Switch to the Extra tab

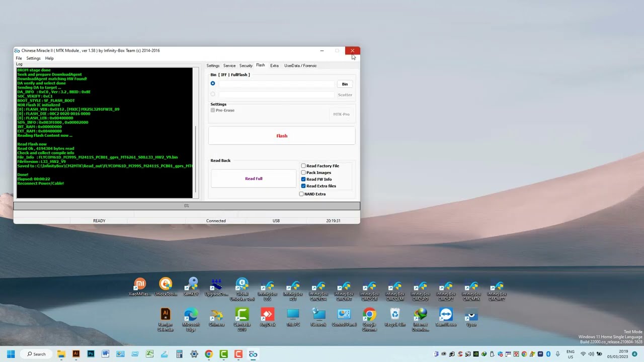coord(274,65)
